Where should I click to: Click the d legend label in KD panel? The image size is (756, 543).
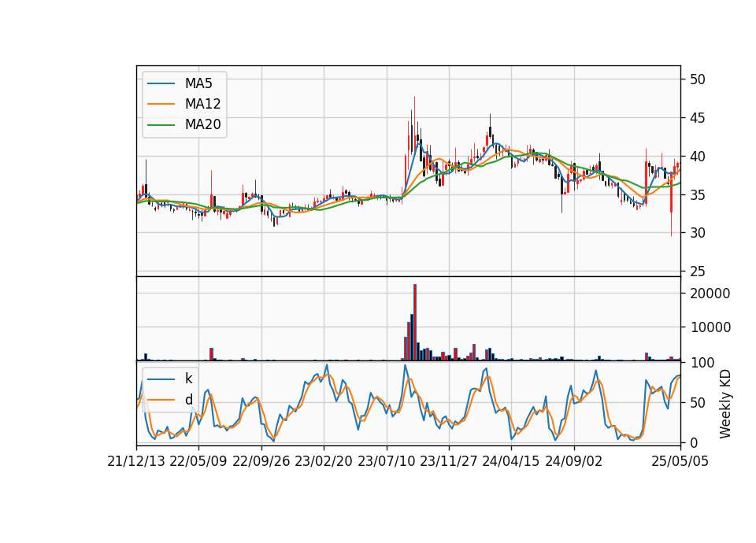pyautogui.click(x=188, y=400)
